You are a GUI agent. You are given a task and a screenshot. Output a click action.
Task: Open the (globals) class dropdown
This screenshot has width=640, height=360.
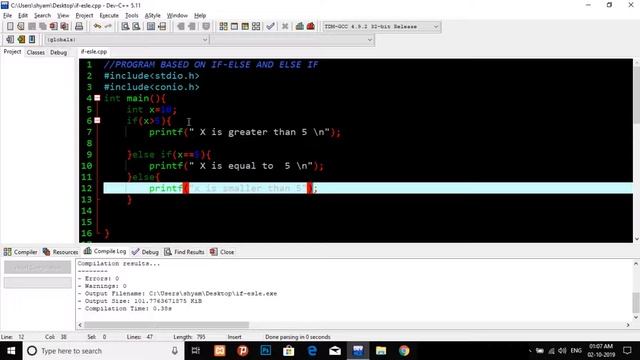pos(127,40)
